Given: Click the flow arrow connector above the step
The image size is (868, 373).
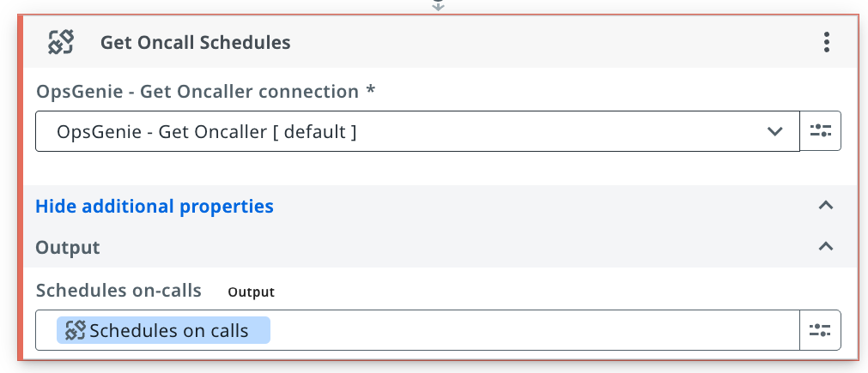Looking at the screenshot, I should tap(438, 5).
